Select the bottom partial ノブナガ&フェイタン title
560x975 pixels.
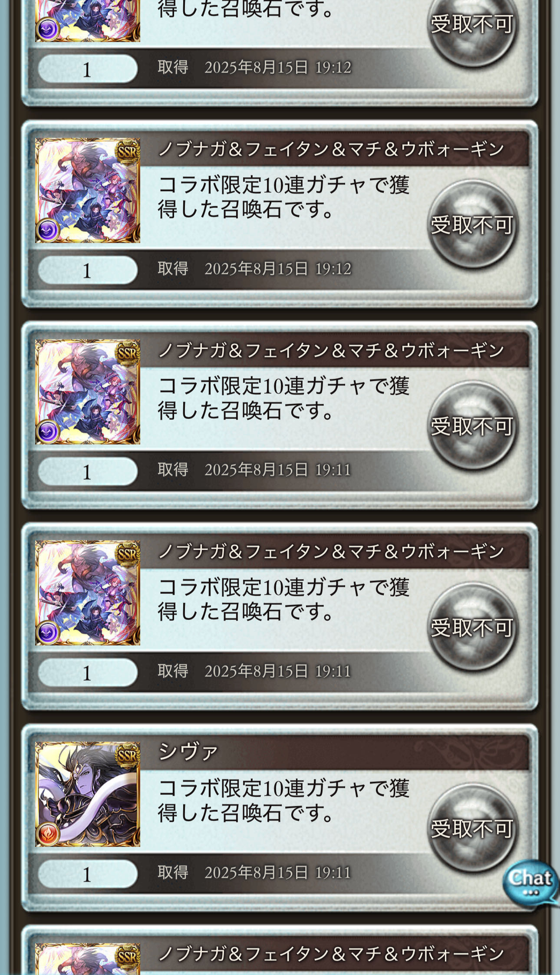coord(331,953)
